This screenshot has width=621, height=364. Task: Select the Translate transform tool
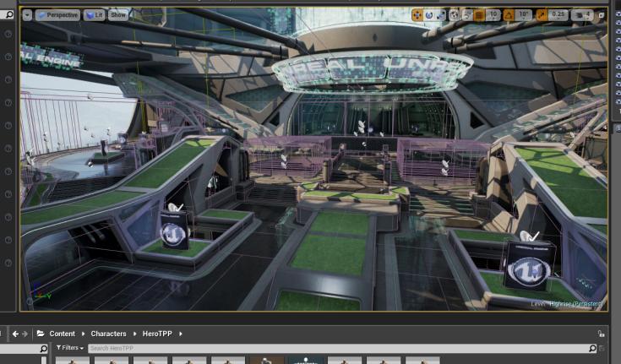tap(417, 15)
